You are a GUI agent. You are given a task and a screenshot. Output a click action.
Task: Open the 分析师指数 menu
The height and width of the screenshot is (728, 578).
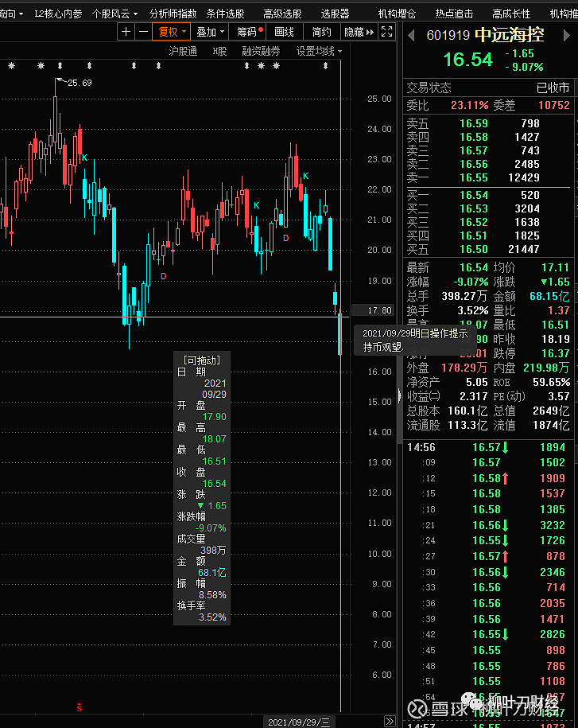[x=173, y=14]
